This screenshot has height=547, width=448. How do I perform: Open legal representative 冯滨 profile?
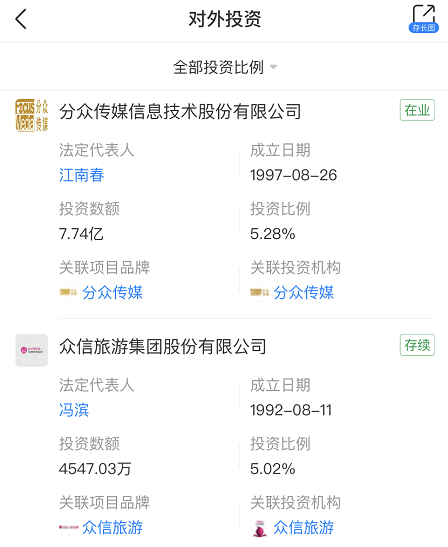point(74,410)
